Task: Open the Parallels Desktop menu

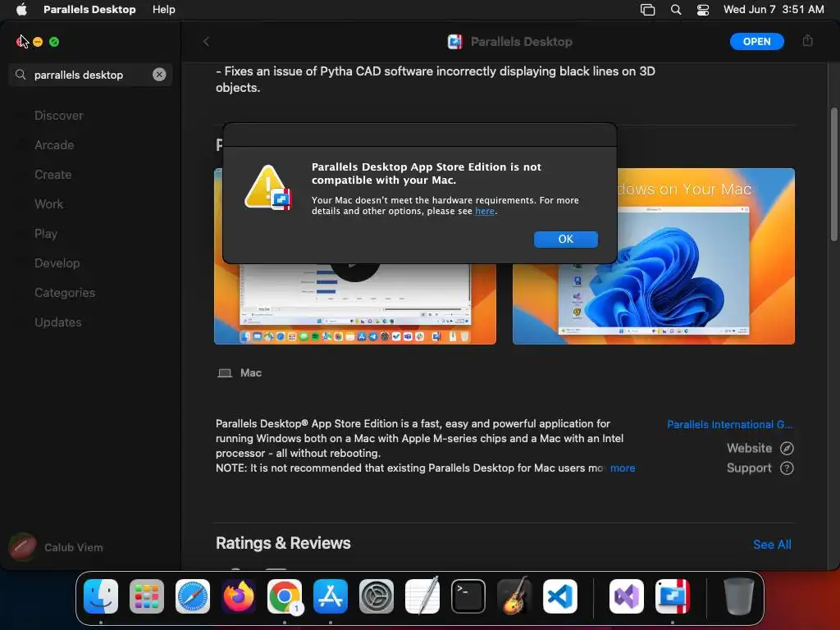Action: point(89,10)
